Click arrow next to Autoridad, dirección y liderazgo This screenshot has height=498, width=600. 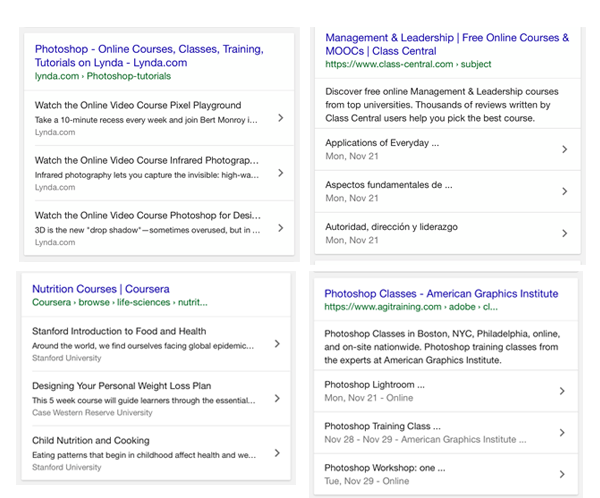click(564, 233)
